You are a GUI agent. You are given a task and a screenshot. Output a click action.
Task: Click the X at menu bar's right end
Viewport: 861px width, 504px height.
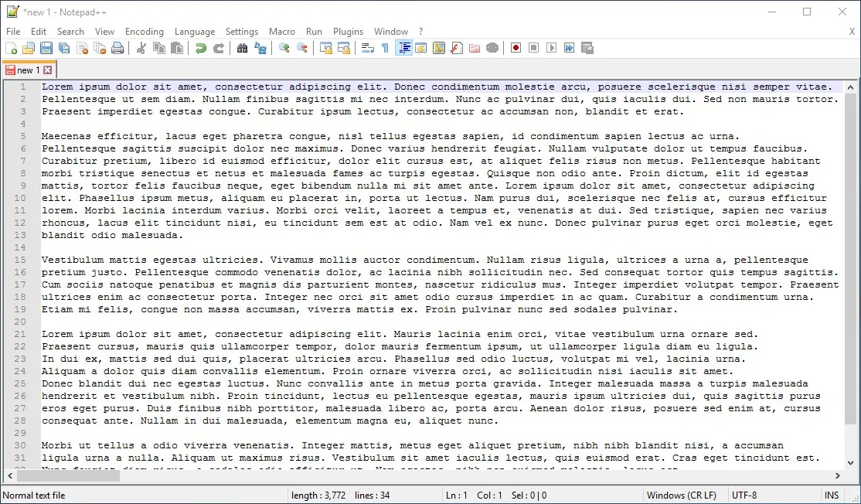tap(852, 31)
